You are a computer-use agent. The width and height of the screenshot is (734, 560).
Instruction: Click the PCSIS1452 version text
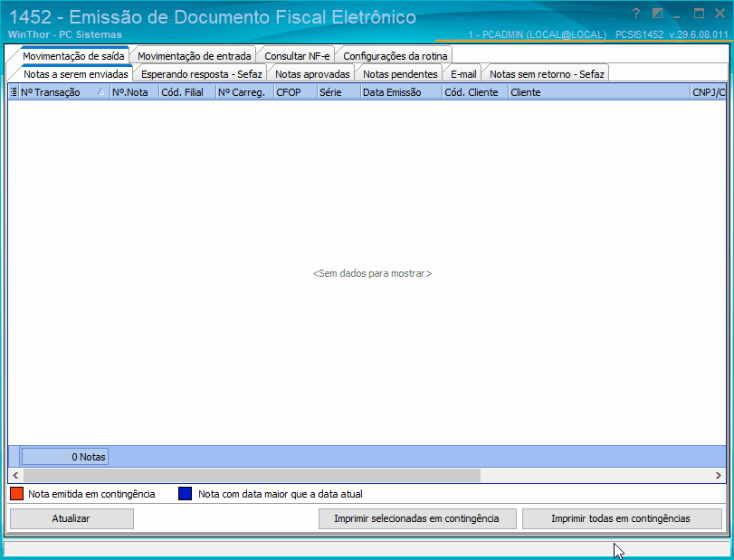click(x=672, y=34)
